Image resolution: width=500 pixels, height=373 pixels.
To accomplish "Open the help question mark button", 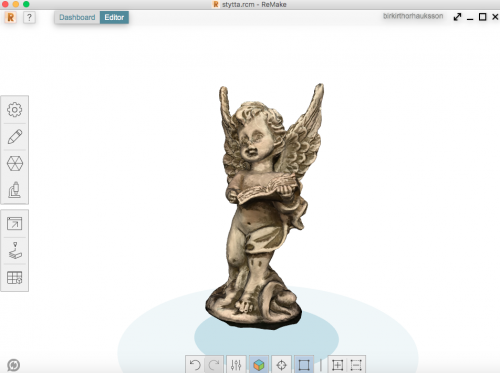I will 29,17.
